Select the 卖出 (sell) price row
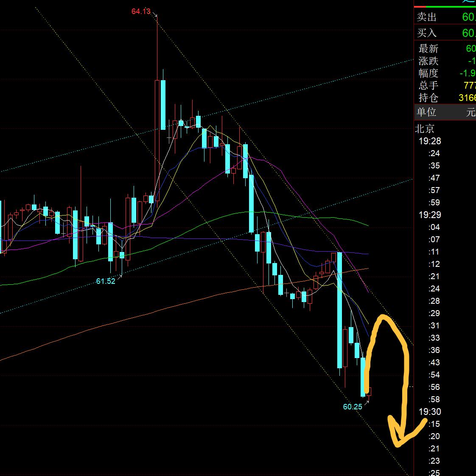The image size is (476, 476). click(x=445, y=17)
